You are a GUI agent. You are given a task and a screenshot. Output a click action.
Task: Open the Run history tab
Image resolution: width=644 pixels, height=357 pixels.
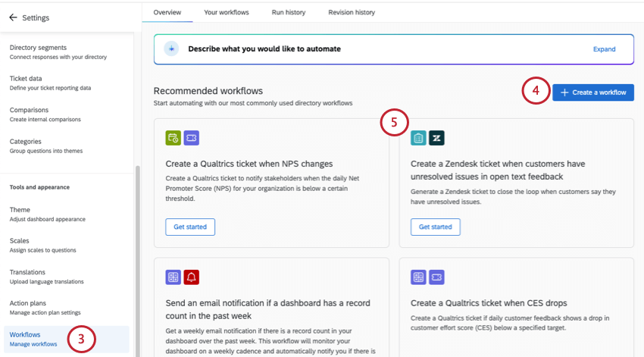[x=288, y=12]
